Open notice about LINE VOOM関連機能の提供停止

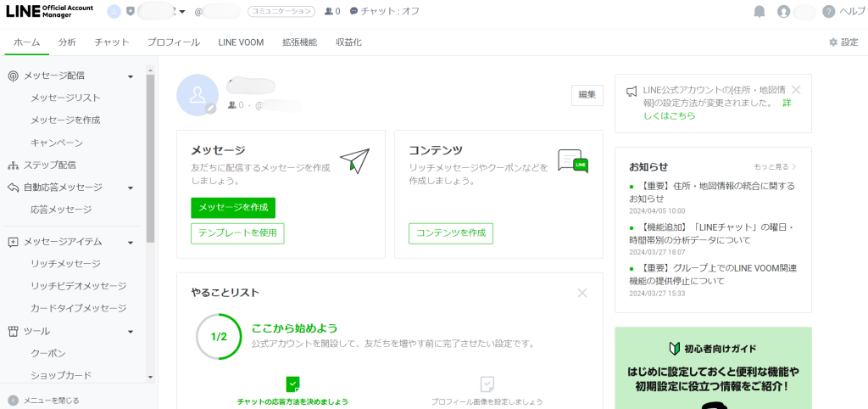pos(713,275)
